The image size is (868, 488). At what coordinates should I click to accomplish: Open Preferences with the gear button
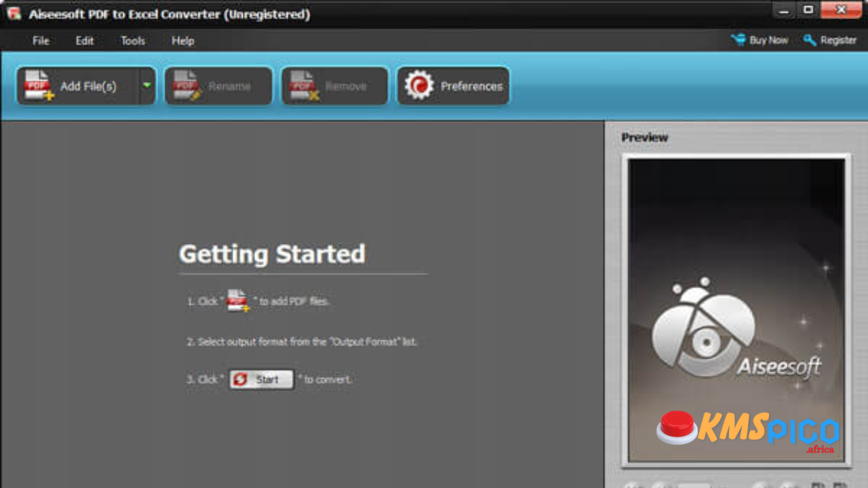453,86
